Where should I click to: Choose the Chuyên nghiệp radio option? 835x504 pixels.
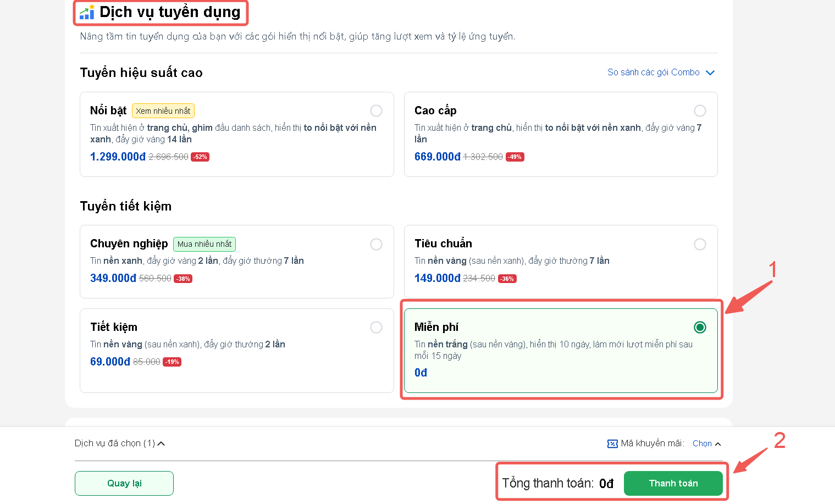coord(376,244)
